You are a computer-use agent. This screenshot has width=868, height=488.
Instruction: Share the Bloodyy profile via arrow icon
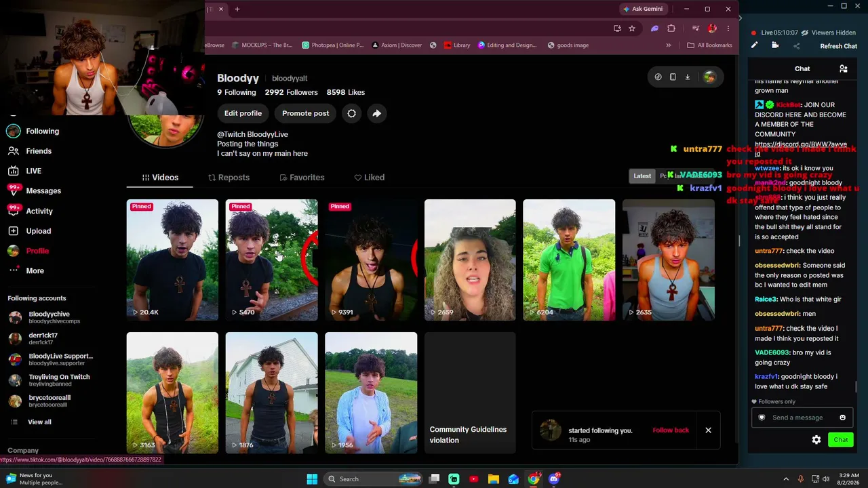(376, 113)
